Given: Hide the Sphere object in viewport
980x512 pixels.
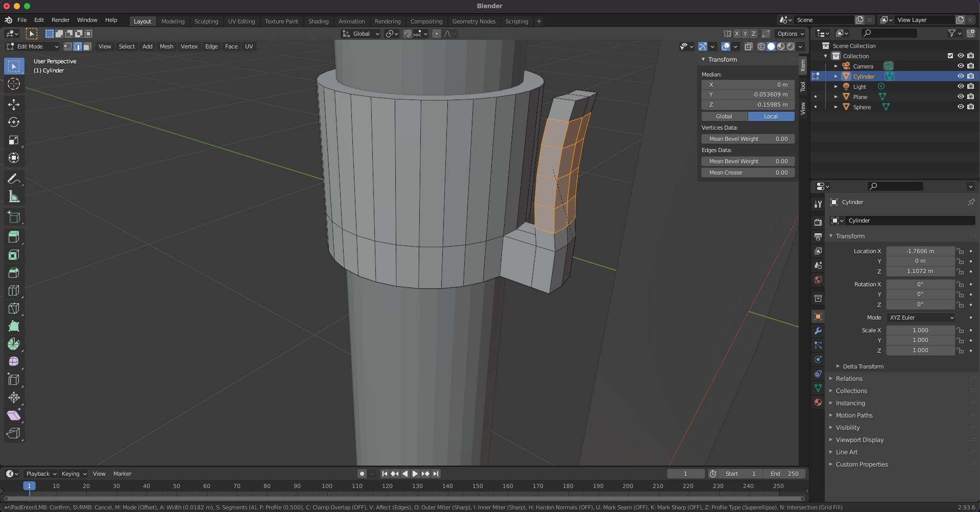Looking at the screenshot, I should tap(960, 107).
